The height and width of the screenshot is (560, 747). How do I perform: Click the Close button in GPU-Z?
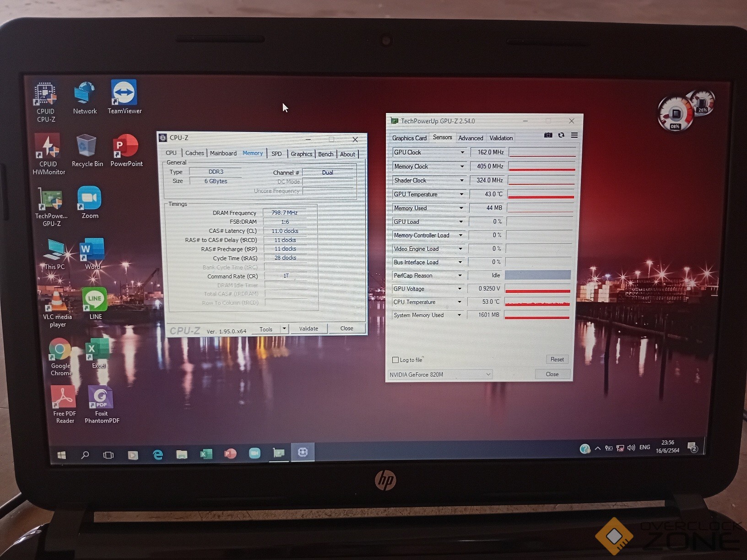(x=552, y=374)
